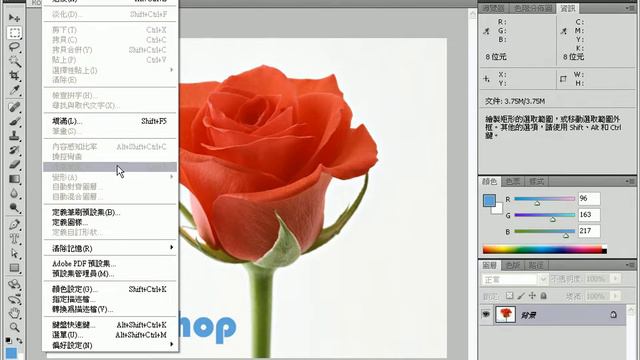
Task: Select the Healing Brush tool
Action: (14, 107)
